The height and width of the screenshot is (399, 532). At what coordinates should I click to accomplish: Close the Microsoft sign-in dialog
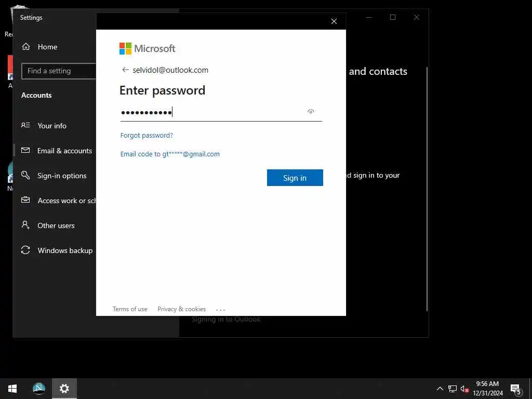point(334,21)
